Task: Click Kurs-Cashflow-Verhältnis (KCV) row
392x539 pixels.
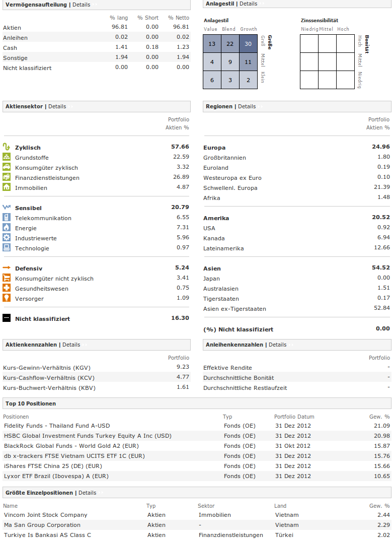Action: [97, 378]
